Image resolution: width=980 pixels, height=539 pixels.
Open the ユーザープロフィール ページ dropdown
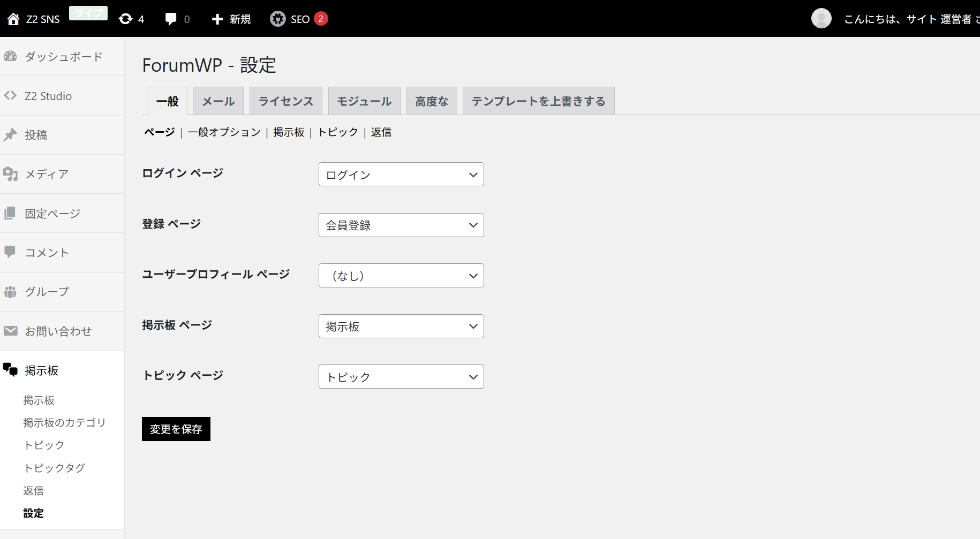pos(401,276)
